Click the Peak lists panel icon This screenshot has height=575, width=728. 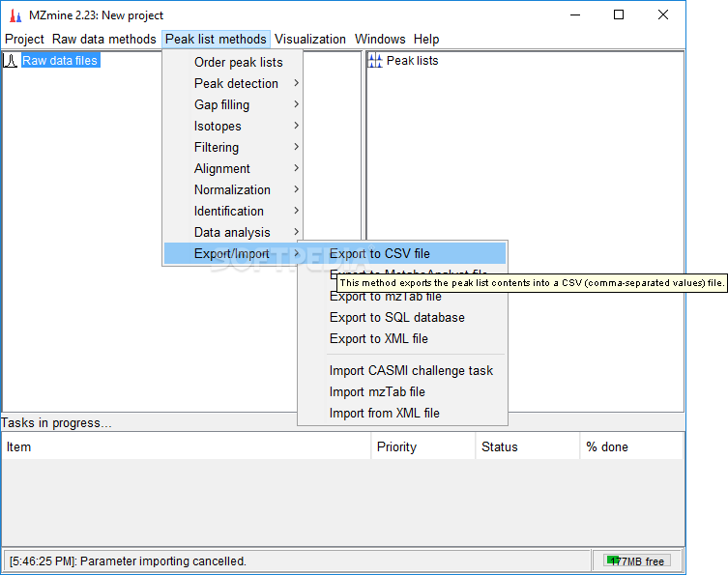(x=375, y=61)
